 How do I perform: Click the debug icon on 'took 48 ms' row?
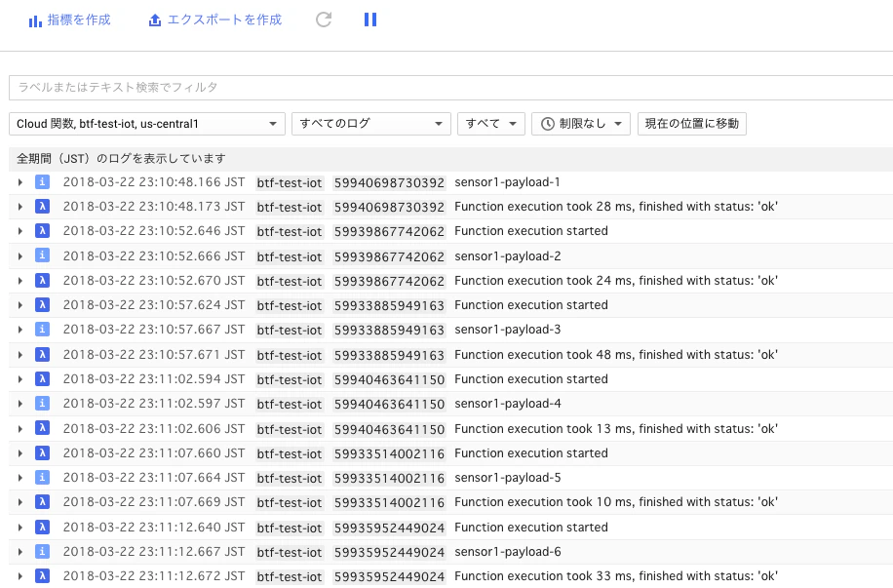point(42,354)
